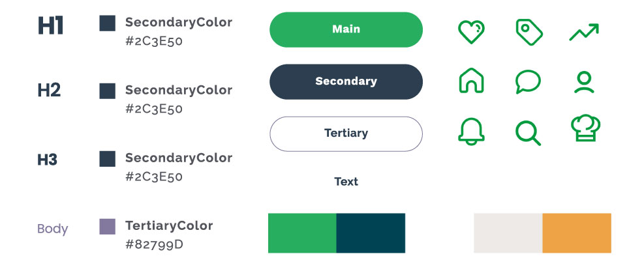Viewport: 644px width, 269px height.
Task: Pick the green palette swatch
Action: (302, 233)
